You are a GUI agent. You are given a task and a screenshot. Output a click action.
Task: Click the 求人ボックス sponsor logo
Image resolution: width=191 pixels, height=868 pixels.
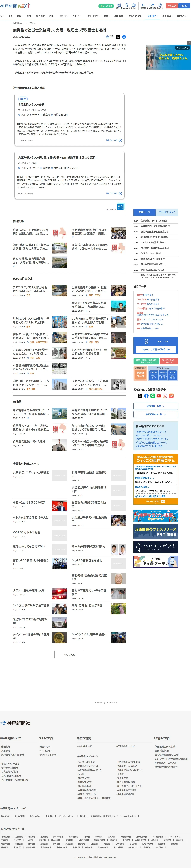(121, 206)
